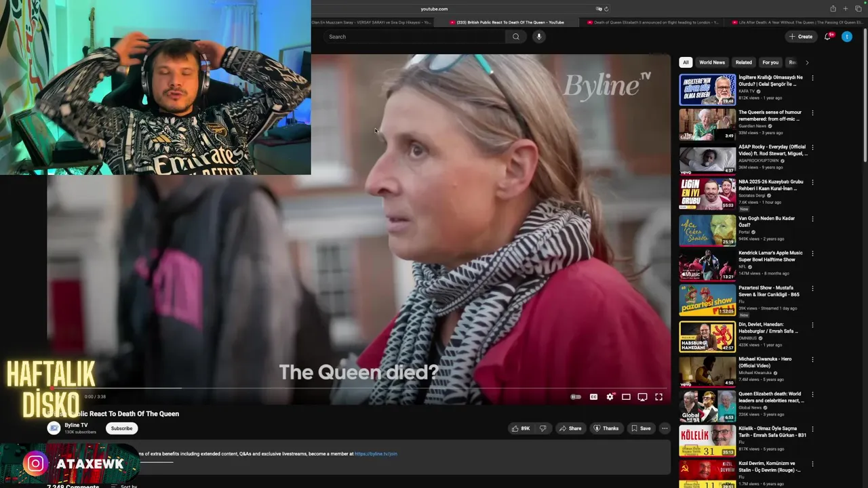Focus the YouTube search field
The height and width of the screenshot is (488, 868).
pyautogui.click(x=414, y=37)
